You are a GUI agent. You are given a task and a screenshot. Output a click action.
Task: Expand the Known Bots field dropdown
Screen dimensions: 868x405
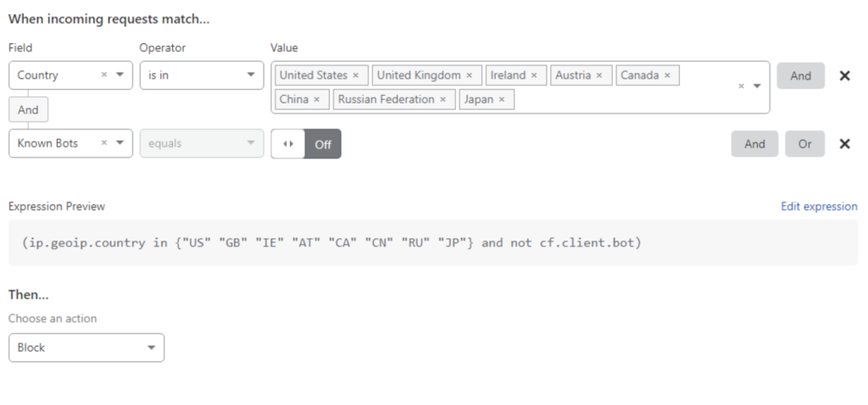tap(120, 143)
